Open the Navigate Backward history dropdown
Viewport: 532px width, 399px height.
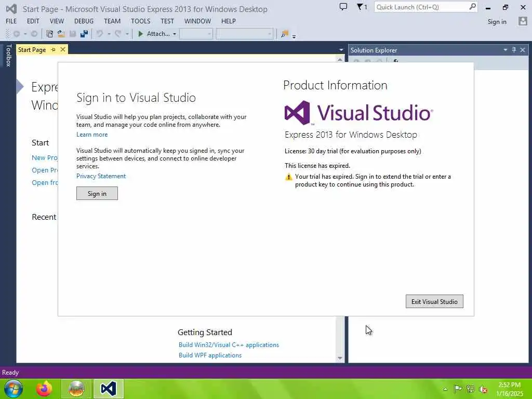tap(25, 34)
